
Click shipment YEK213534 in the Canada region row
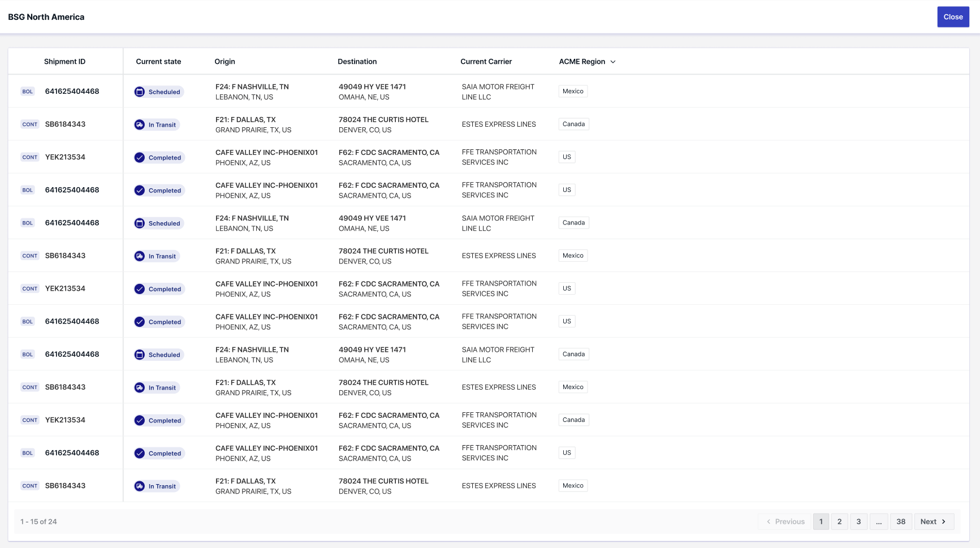65,420
